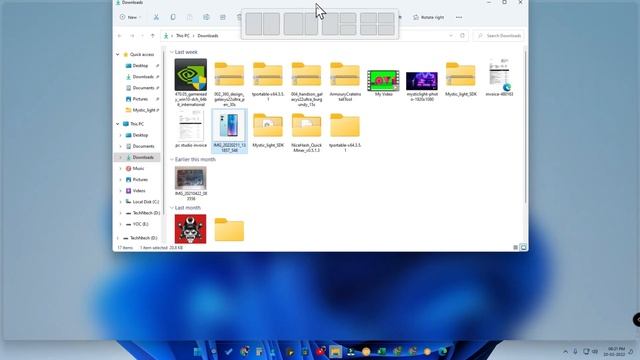
Task: Expand the Local Disk (C:) node
Action: pyautogui.click(x=120, y=202)
